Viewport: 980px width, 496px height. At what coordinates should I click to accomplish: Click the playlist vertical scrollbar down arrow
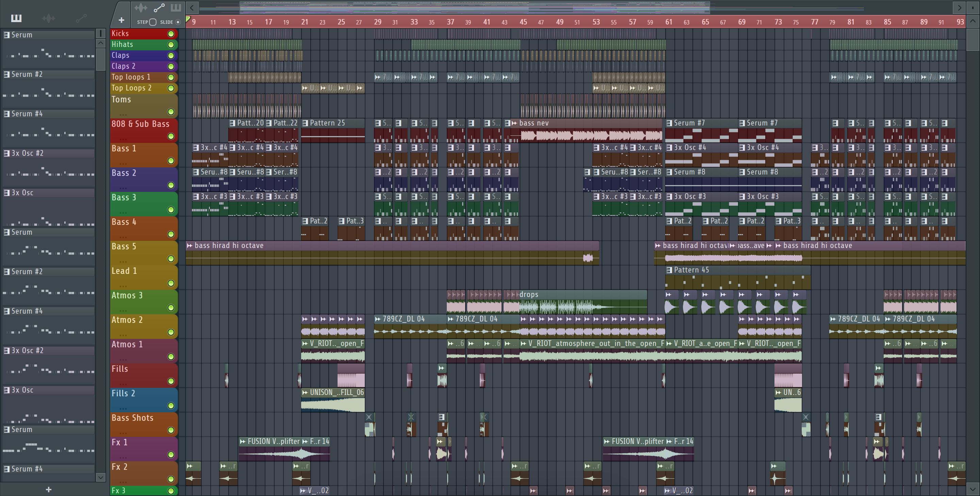[973, 489]
